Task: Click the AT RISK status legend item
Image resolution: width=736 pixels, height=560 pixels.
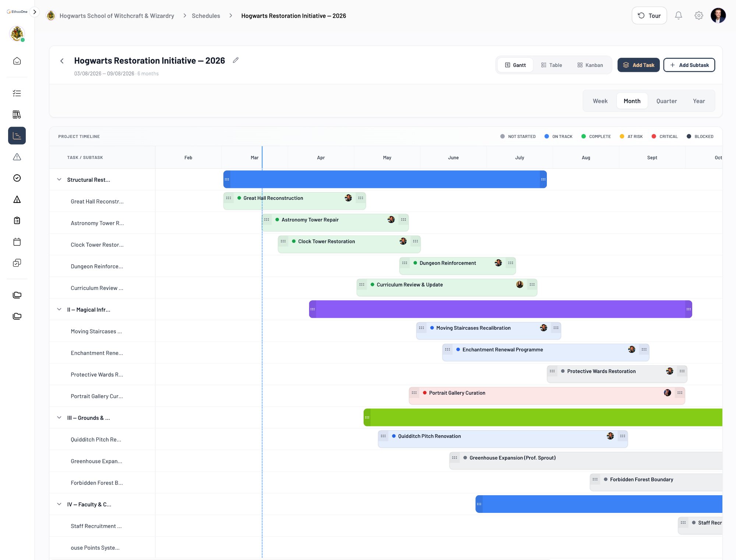Action: click(631, 137)
